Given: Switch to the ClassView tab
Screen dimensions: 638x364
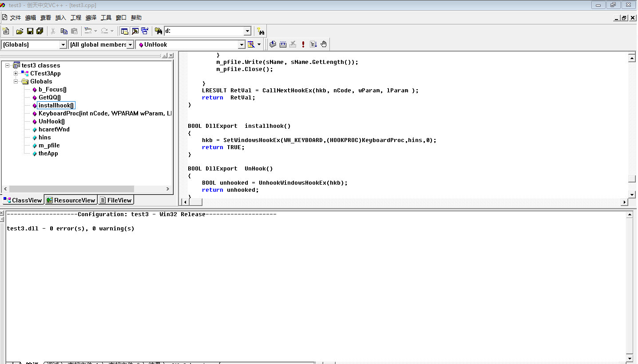Looking at the screenshot, I should pyautogui.click(x=23, y=200).
